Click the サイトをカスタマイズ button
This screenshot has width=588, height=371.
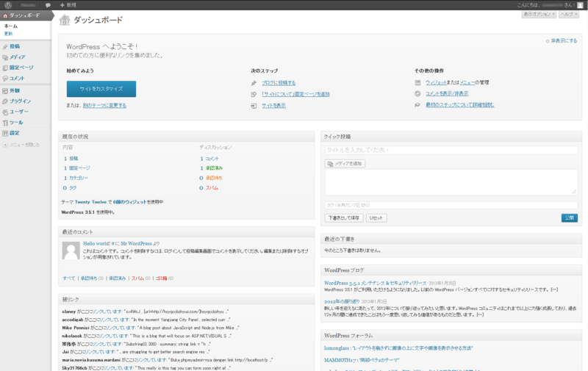[101, 89]
